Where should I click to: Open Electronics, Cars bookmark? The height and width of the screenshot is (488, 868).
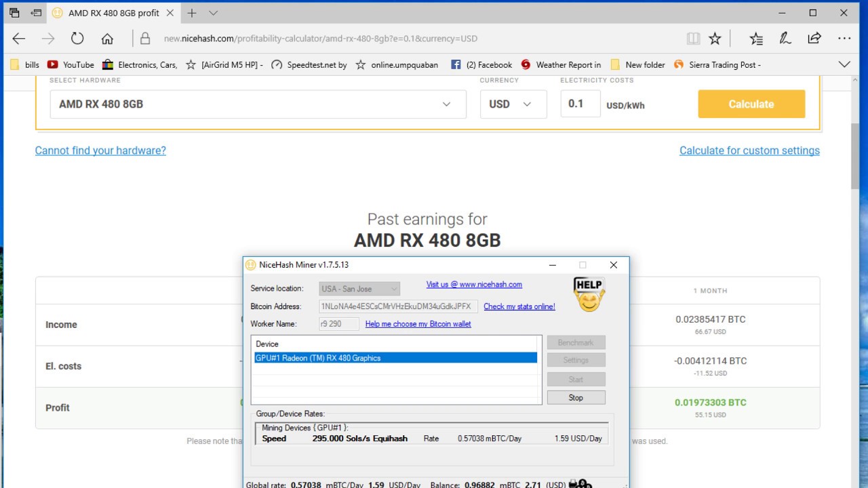(x=140, y=64)
